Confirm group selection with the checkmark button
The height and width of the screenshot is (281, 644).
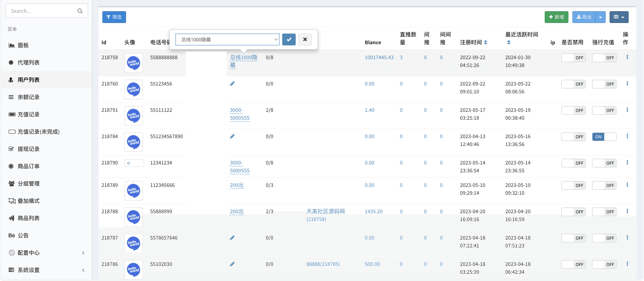coord(289,39)
